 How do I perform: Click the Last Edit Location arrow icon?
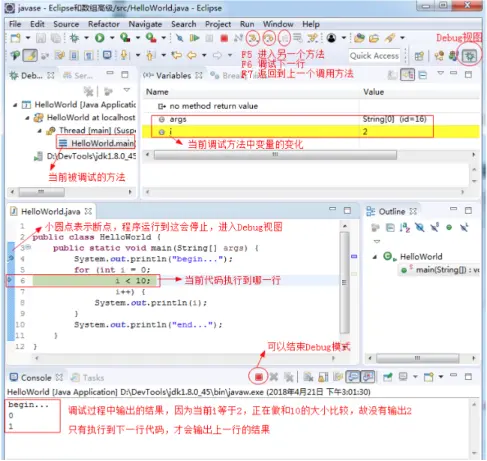177,55
